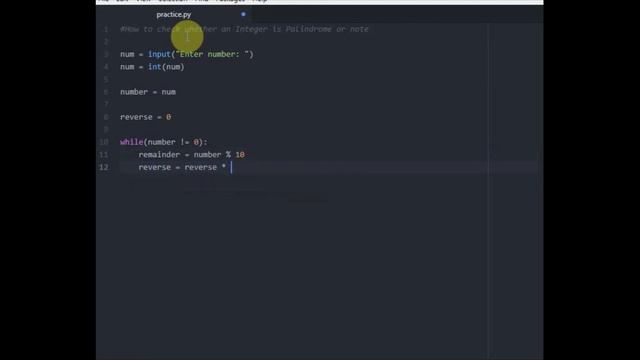
Task: Click gutter line number 12
Action: [104, 167]
